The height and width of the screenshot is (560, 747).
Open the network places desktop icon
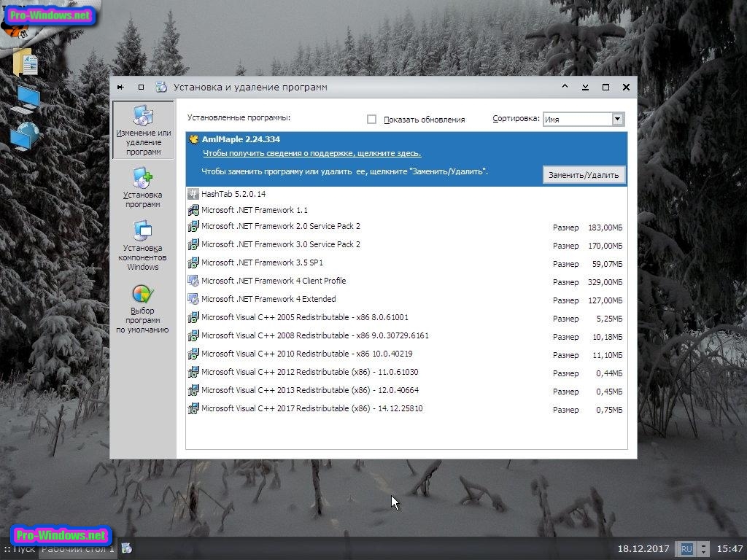(24, 136)
